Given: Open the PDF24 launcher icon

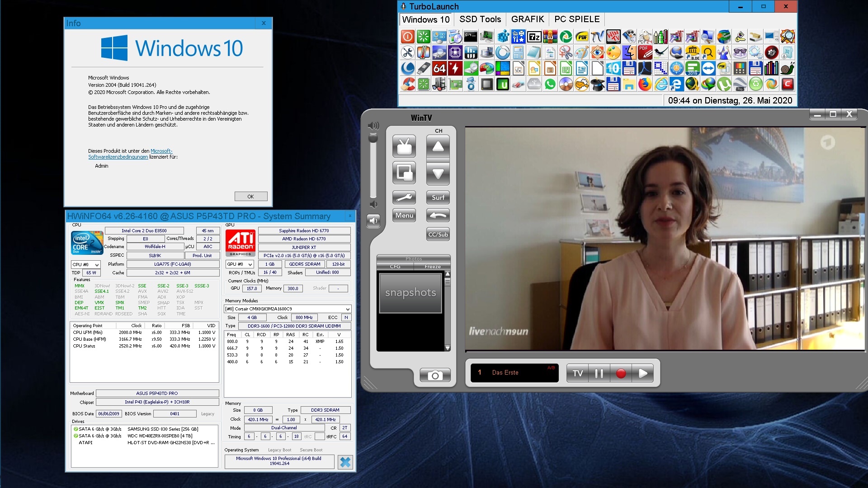Looking at the screenshot, I should (645, 37).
